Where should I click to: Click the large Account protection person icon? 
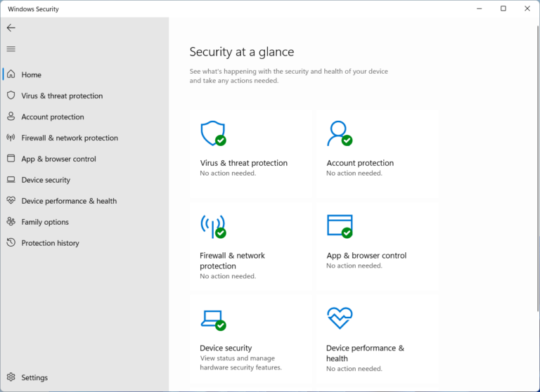(340, 133)
